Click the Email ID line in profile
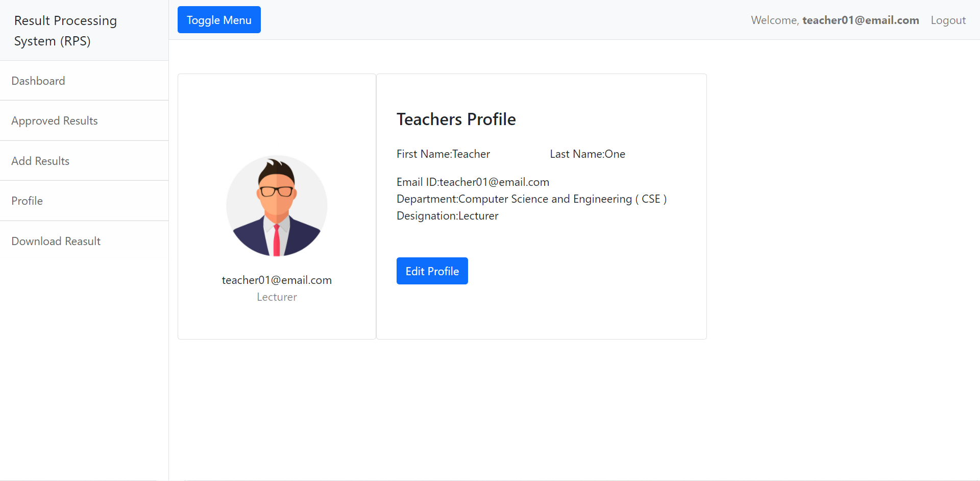980x481 pixels. [473, 182]
